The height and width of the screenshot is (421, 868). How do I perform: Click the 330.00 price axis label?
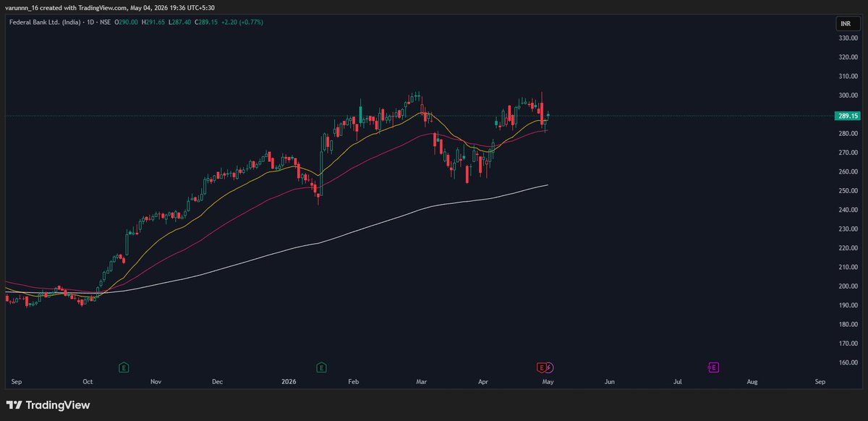click(x=848, y=38)
